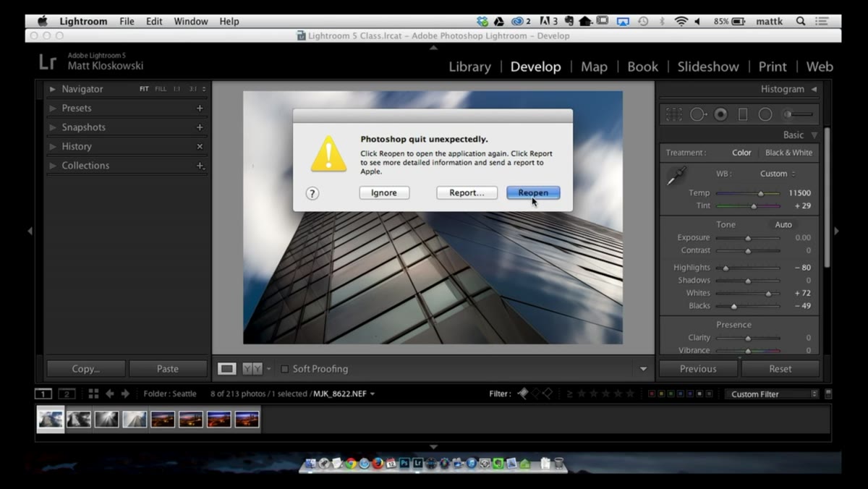Set Navigator zoom to FIT

(x=144, y=89)
